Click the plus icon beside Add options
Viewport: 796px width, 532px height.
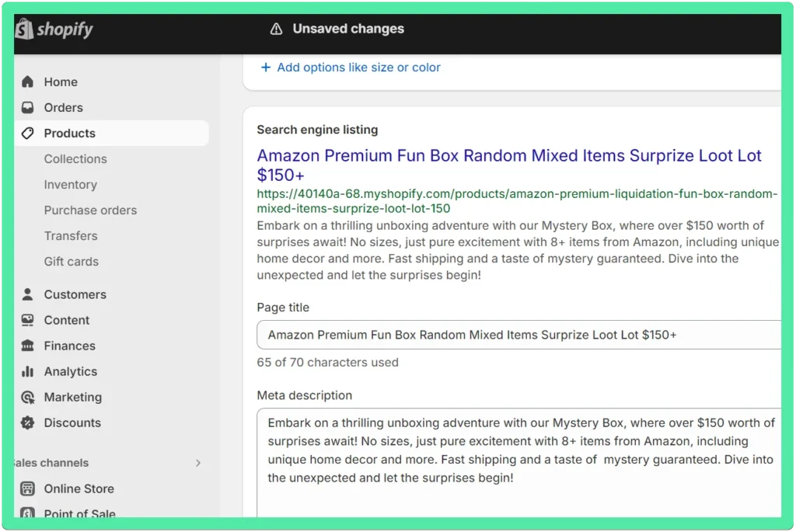tap(266, 68)
